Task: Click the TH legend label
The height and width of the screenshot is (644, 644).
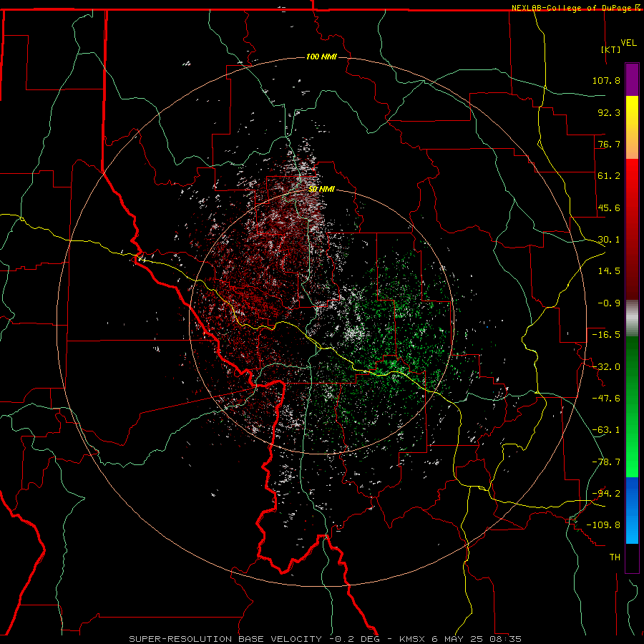Action: [615, 557]
